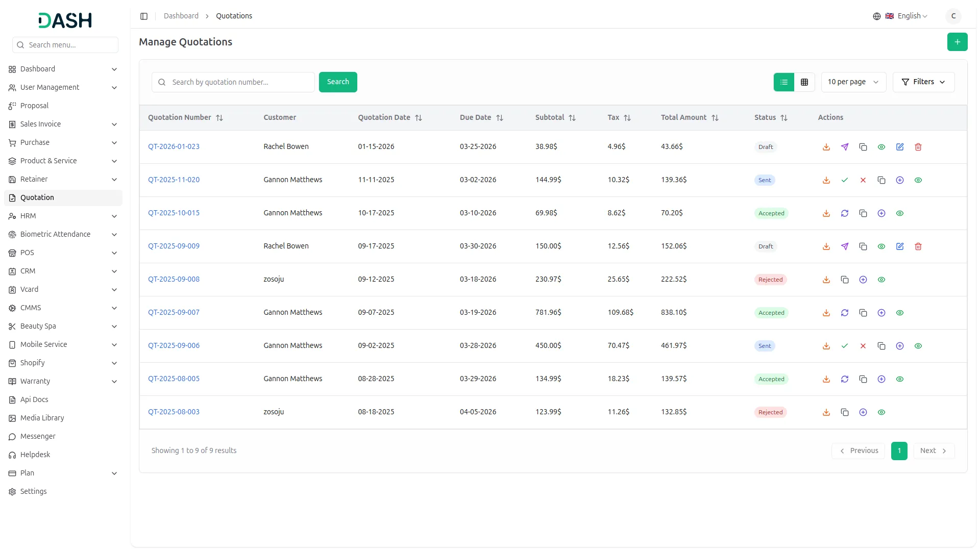This screenshot has width=980, height=551.
Task: View quotation QT-2025-09-008 via eye icon
Action: (x=881, y=280)
